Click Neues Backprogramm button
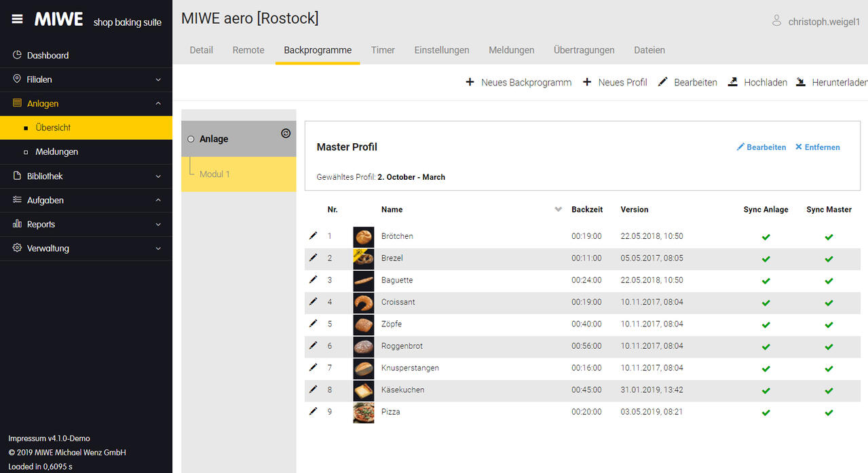 tap(518, 82)
